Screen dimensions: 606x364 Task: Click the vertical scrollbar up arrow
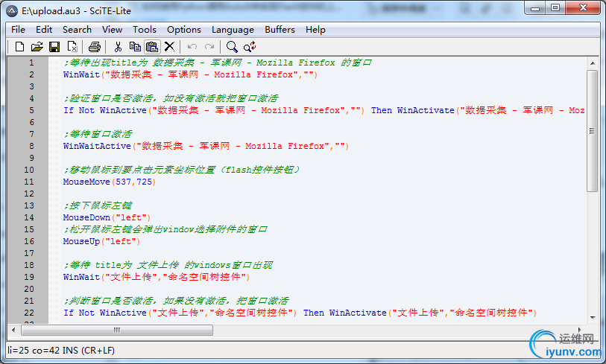[593, 63]
